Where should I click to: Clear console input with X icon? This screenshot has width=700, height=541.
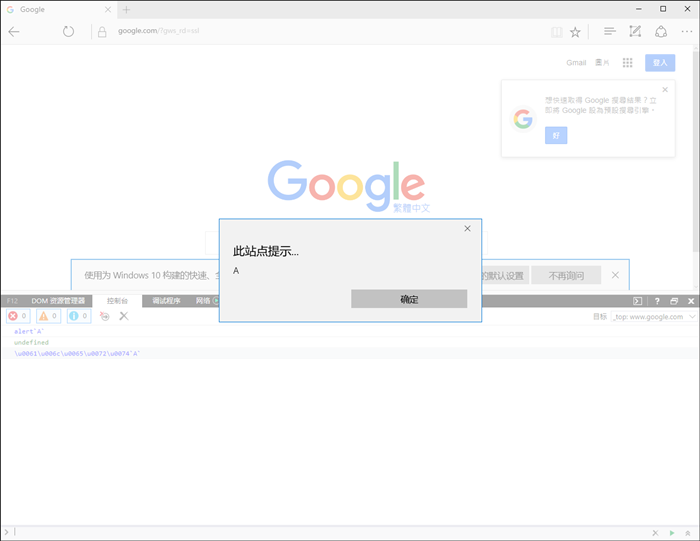pos(655,533)
